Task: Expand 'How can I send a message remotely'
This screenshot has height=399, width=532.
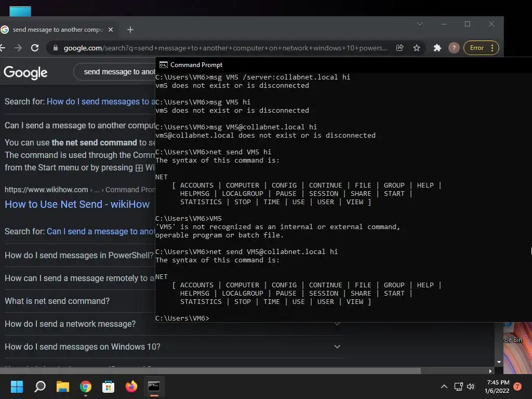Action: [x=79, y=278]
